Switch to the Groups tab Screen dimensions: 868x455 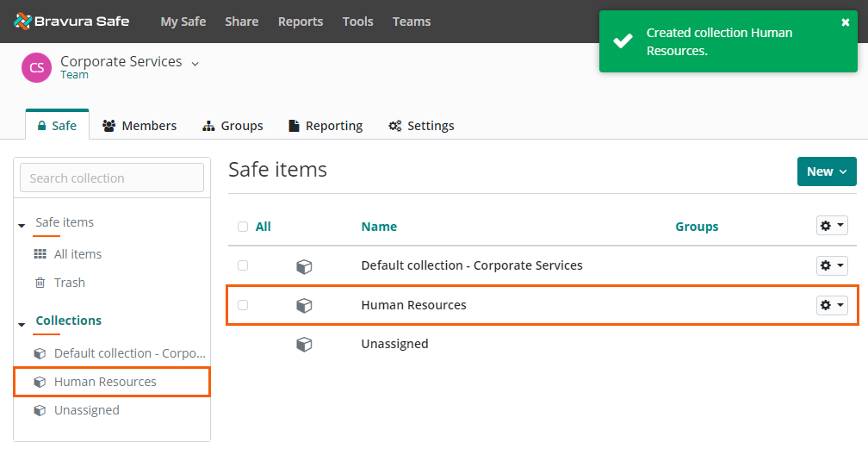(232, 126)
